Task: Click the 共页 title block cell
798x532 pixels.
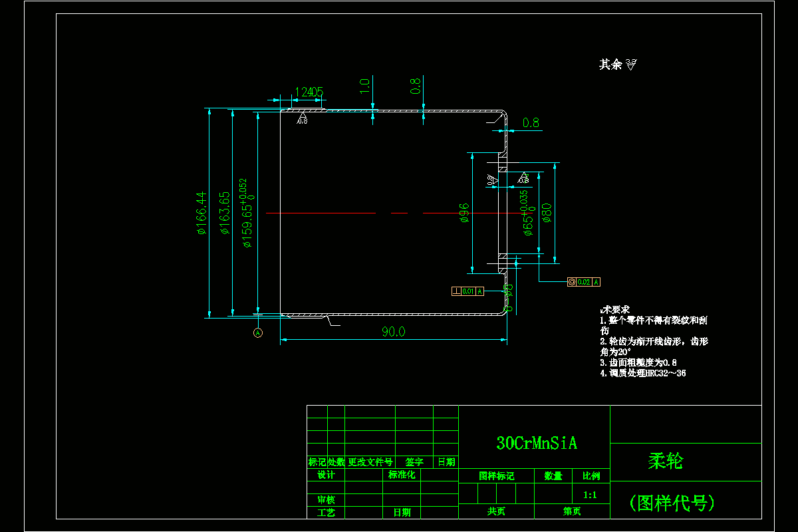Action: pos(496,511)
